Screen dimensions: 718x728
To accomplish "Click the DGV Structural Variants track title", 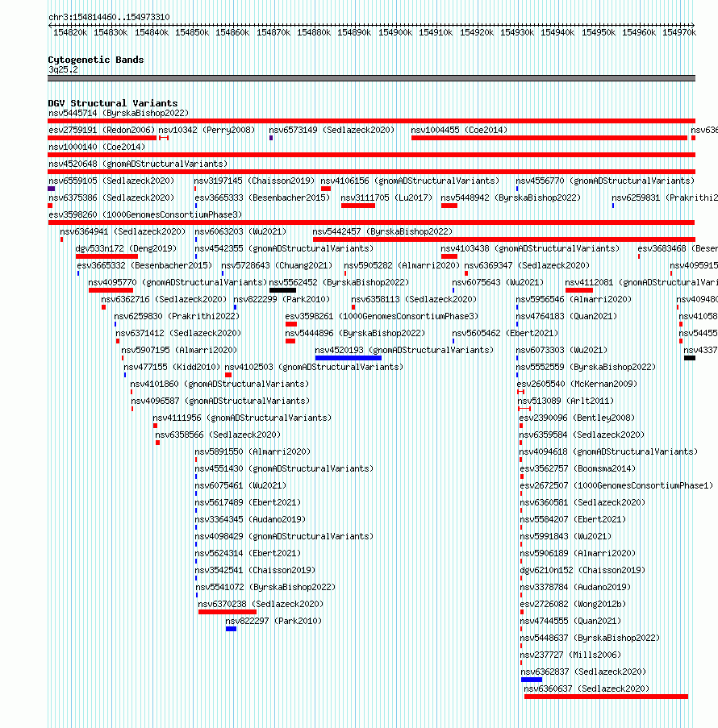I will click(113, 103).
